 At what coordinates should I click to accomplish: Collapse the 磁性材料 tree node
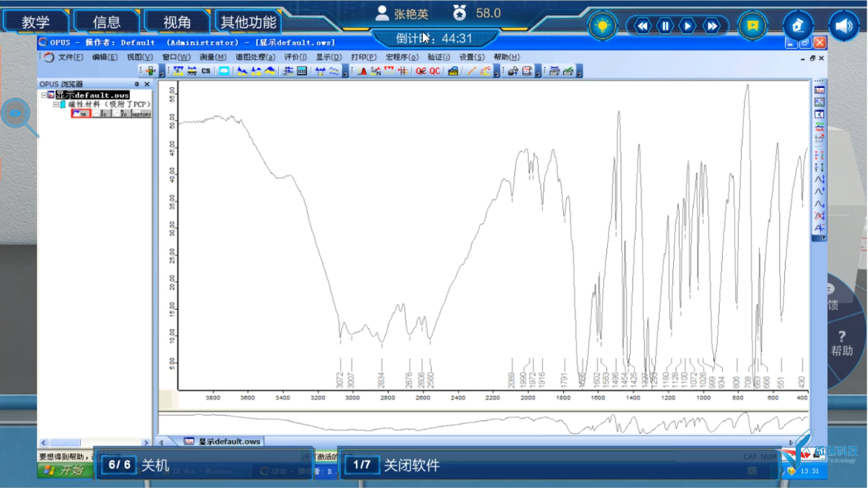(x=56, y=104)
